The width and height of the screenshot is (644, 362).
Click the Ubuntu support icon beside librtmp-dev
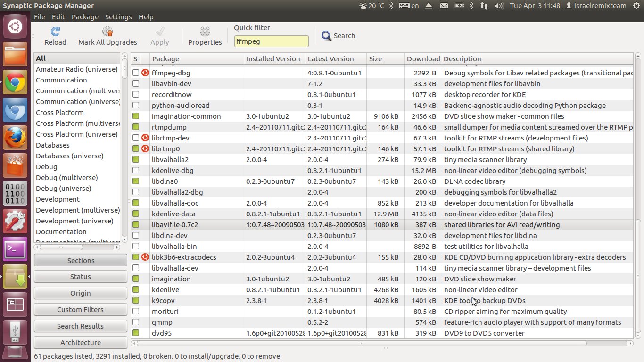145,138
